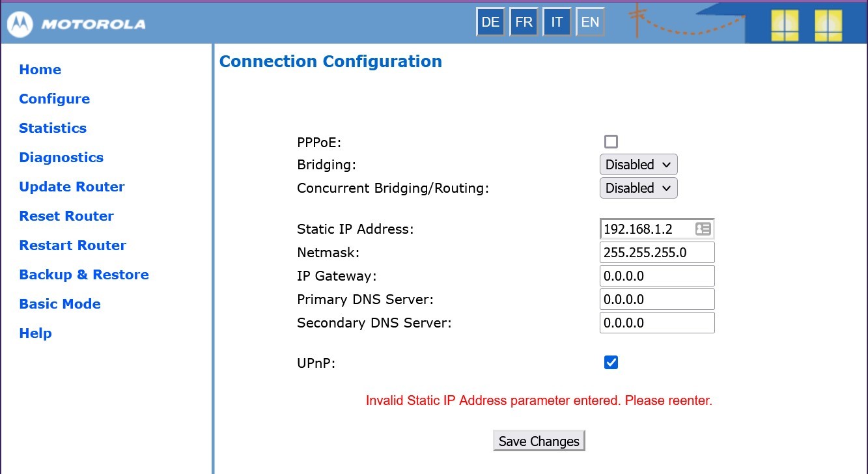868x474 pixels.
Task: Open the Bridging dropdown
Action: pos(638,165)
